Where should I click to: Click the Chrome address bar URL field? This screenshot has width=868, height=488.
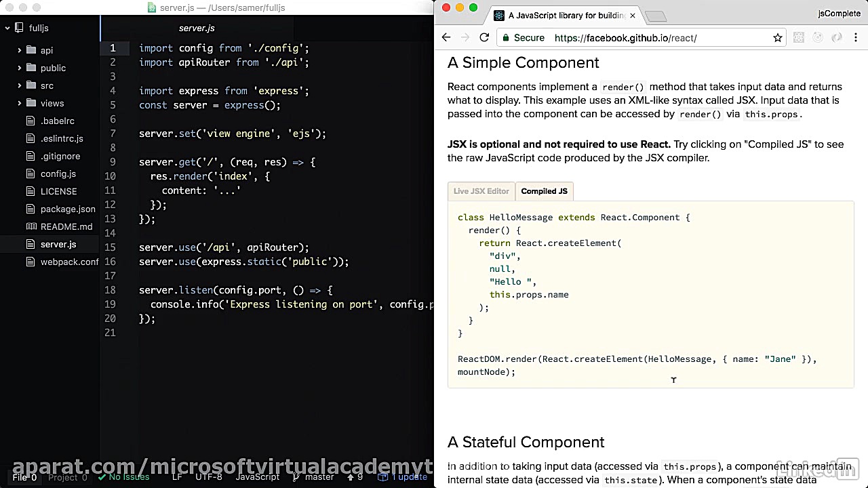[625, 38]
